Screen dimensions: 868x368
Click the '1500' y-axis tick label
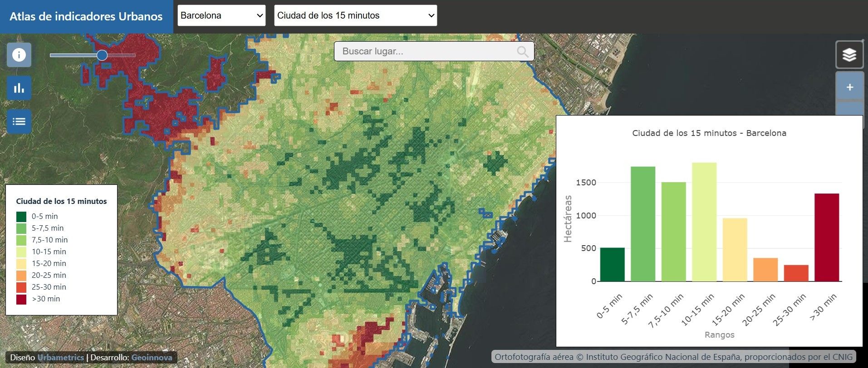(x=586, y=183)
